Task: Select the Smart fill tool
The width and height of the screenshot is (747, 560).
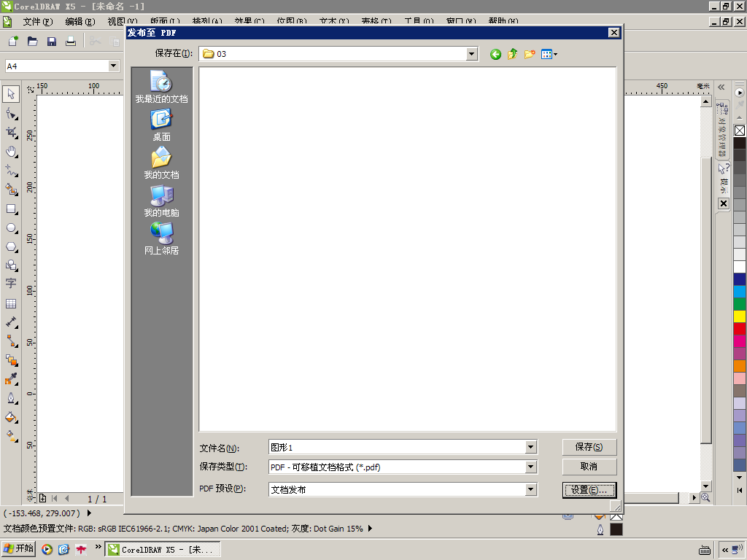Action: coord(11,190)
